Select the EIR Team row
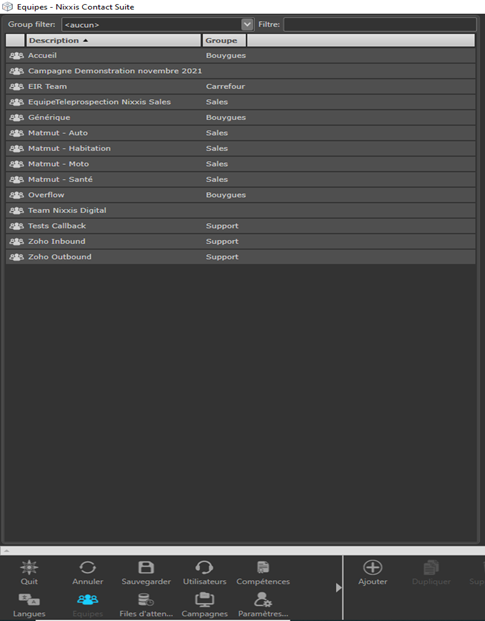Screen dimensions: 485x621 (x=241, y=86)
